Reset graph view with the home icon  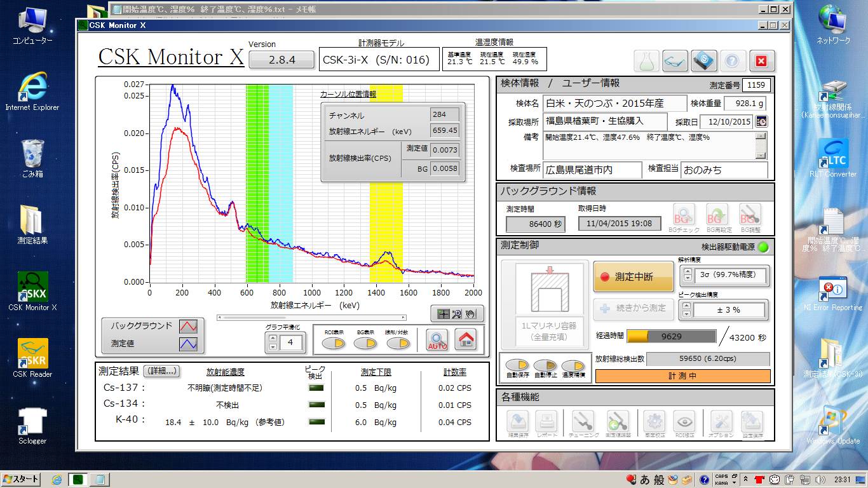[466, 340]
